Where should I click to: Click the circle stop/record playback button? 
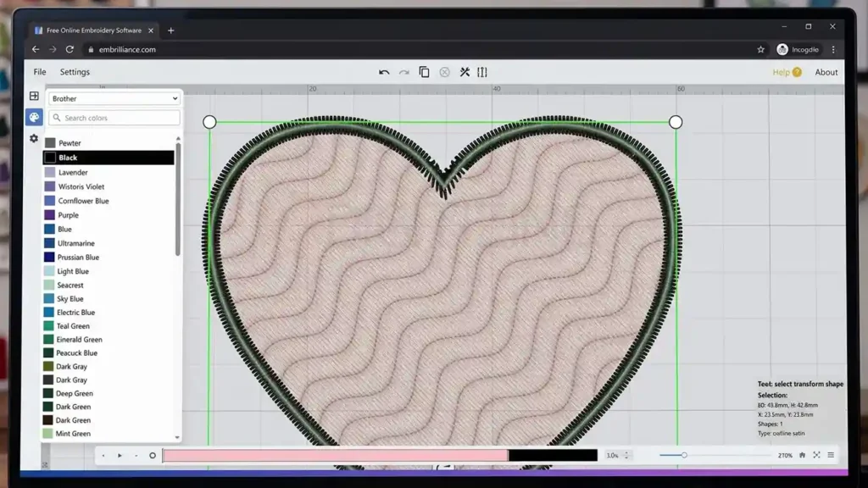click(x=153, y=455)
